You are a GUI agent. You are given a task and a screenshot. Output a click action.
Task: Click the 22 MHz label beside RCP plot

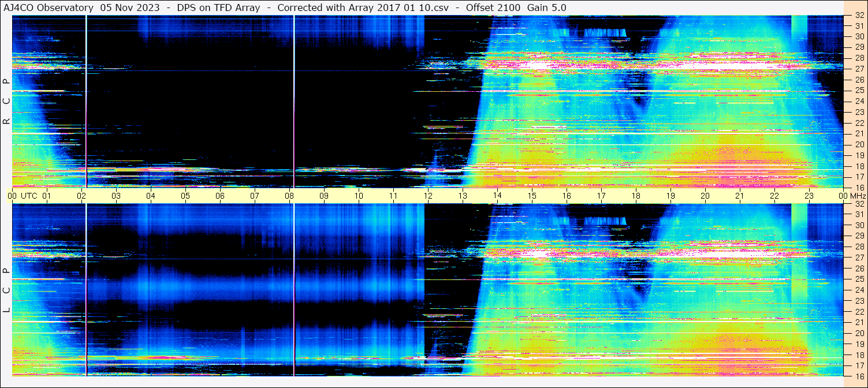tap(859, 123)
